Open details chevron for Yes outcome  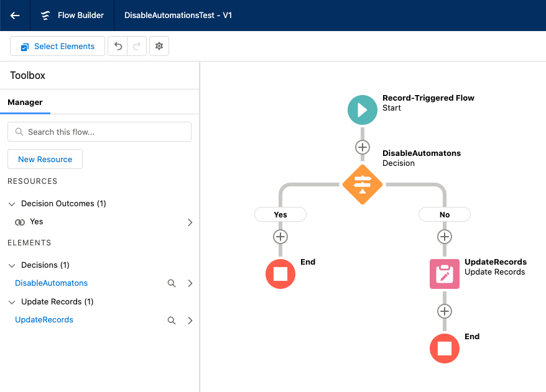pyautogui.click(x=190, y=222)
